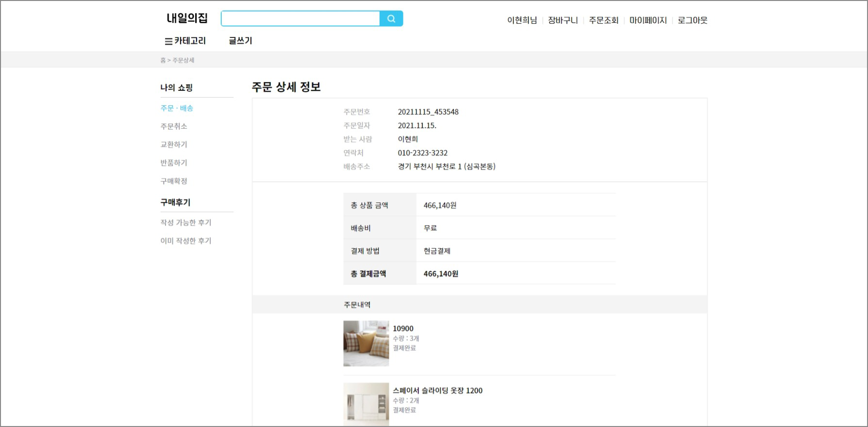This screenshot has width=868, height=427.
Task: Click the 주문내역 section header
Action: 357,305
